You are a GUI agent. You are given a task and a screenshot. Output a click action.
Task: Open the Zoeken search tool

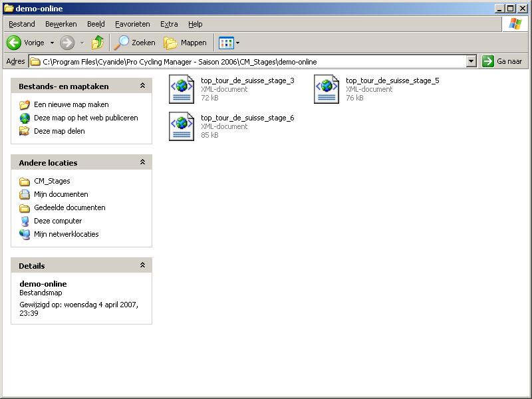(x=135, y=43)
